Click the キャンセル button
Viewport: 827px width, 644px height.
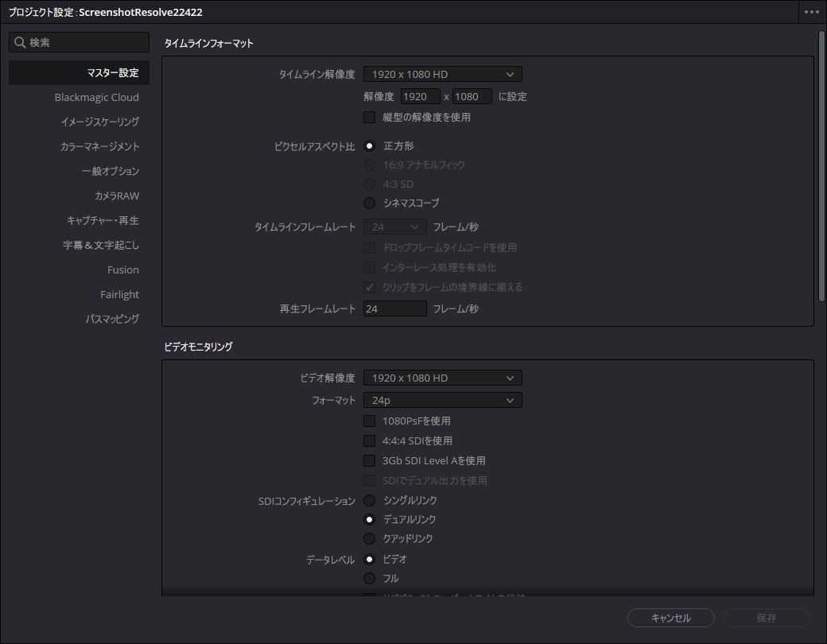[671, 618]
